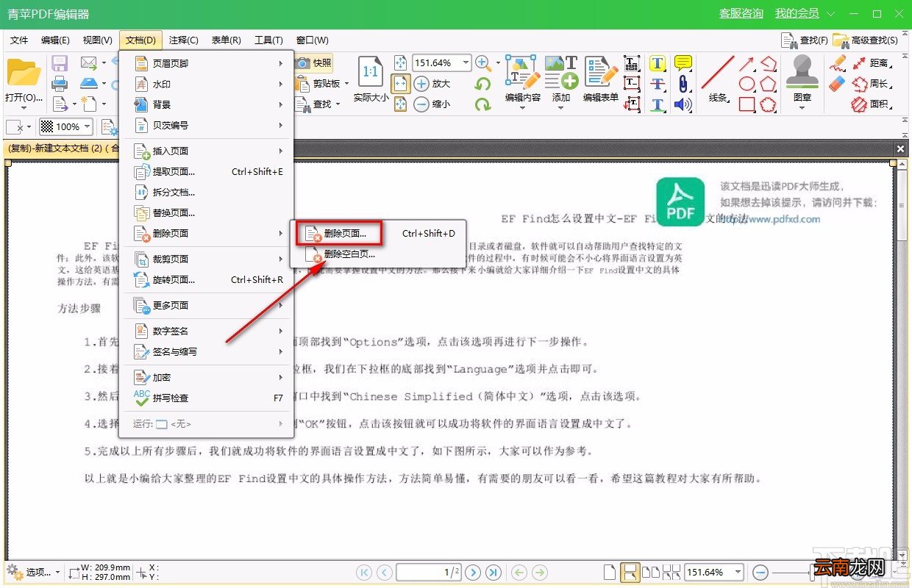The height and width of the screenshot is (588, 912).
Task: Select 拼写检查 spell check entry
Action: click(207, 398)
